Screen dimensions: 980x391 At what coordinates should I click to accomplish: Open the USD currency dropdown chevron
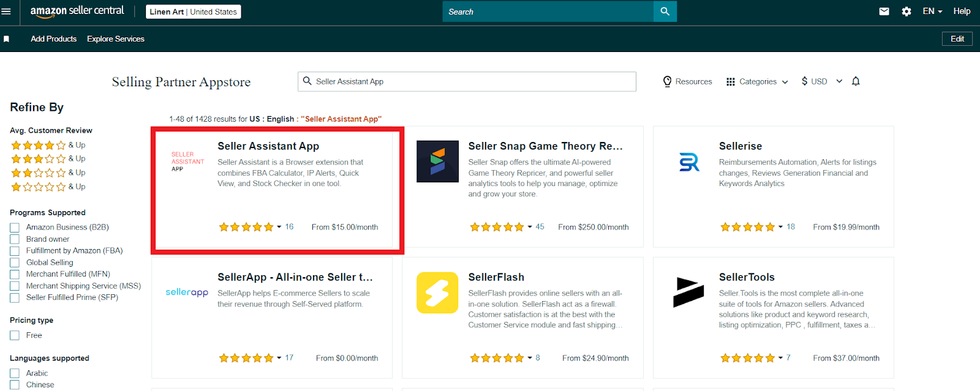pos(839,81)
